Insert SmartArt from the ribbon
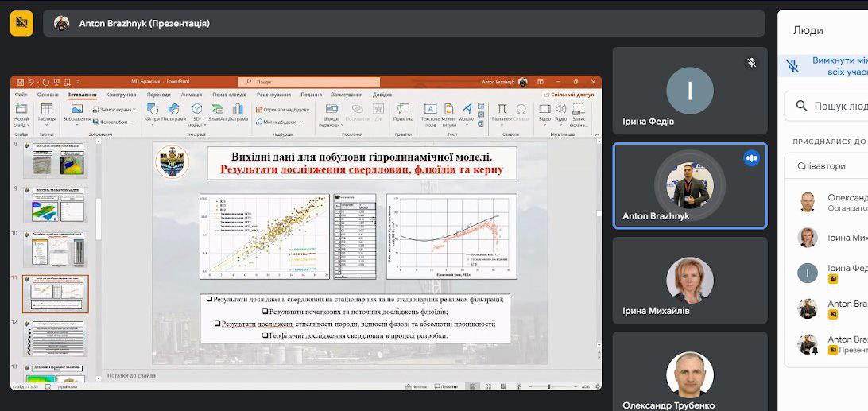868x411 pixels. [x=217, y=111]
